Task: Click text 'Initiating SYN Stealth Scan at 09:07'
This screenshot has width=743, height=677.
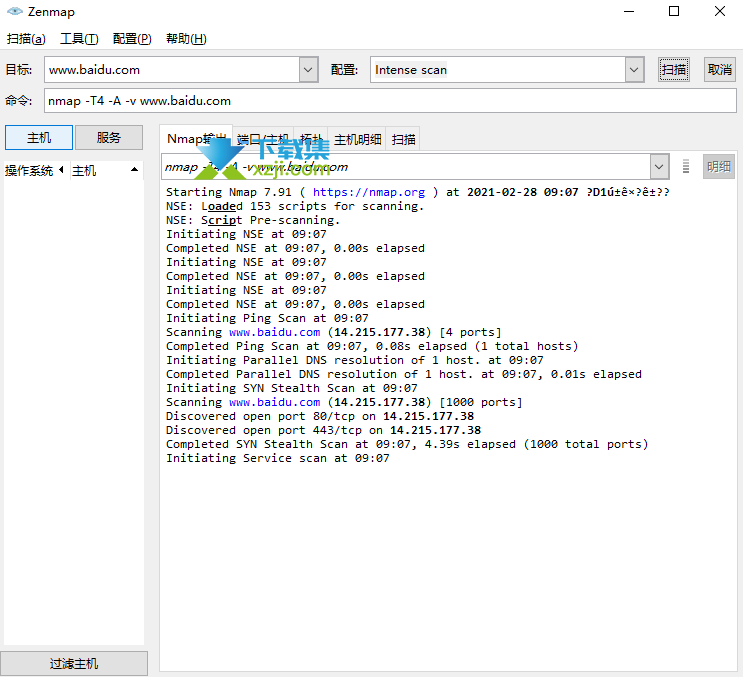Action: point(291,388)
